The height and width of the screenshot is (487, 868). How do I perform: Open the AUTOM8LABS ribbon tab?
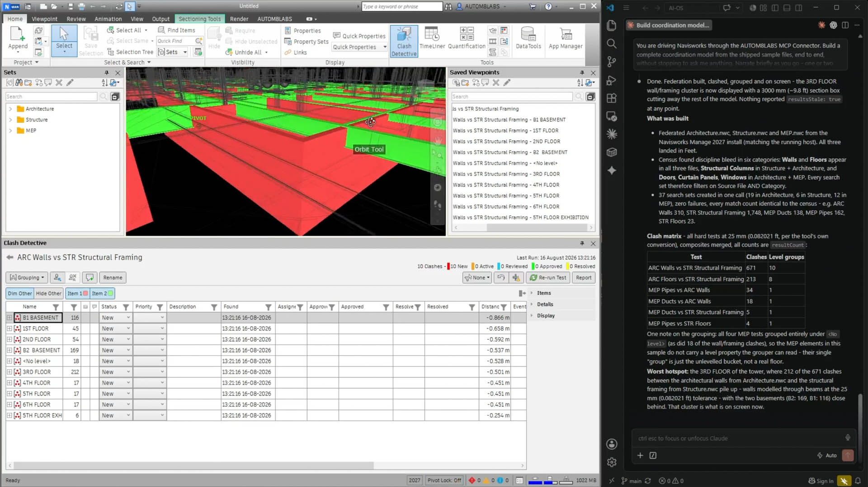[x=274, y=19]
